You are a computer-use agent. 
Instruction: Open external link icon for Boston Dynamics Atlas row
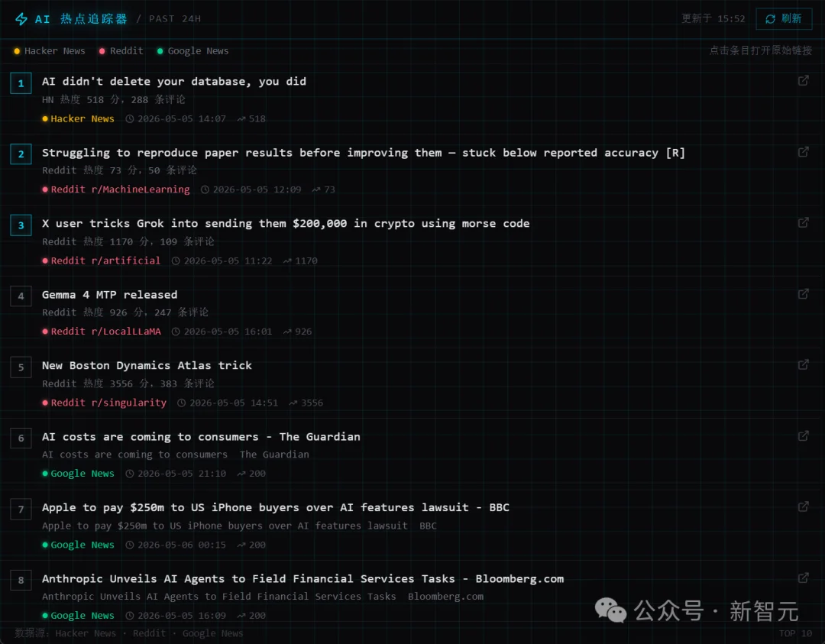(x=803, y=364)
